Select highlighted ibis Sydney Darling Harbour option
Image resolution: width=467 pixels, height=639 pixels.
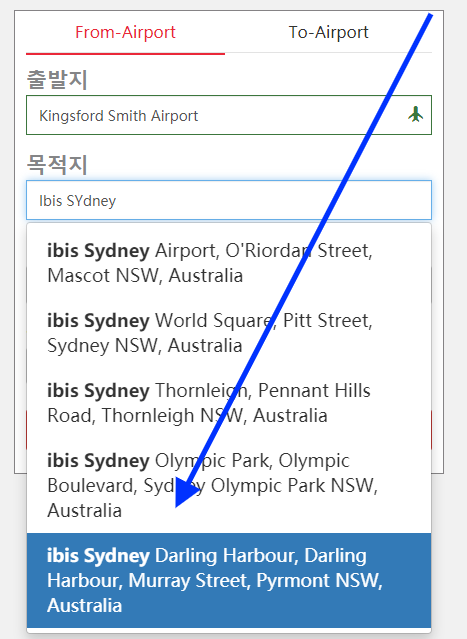[x=229, y=580]
